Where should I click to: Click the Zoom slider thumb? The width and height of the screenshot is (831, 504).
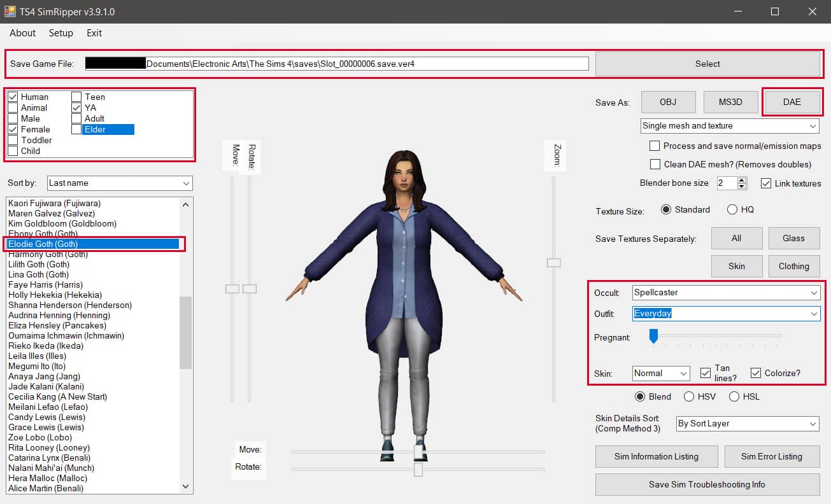pos(554,262)
